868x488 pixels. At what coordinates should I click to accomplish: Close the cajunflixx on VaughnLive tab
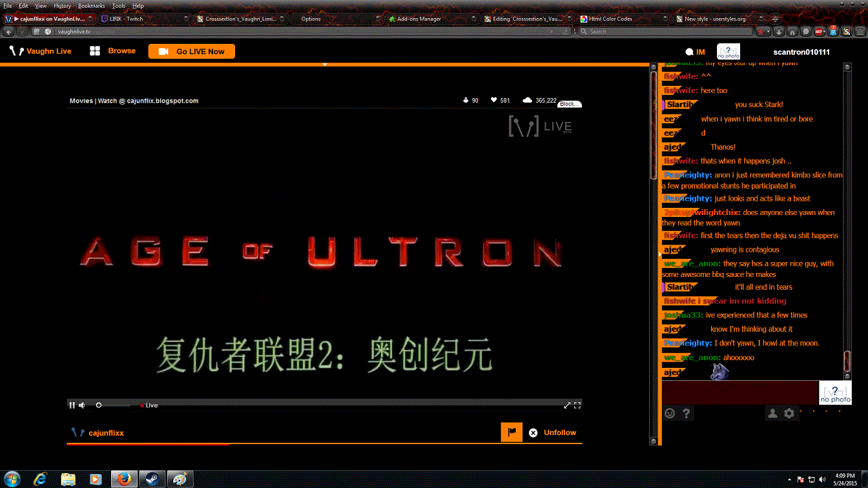90,19
